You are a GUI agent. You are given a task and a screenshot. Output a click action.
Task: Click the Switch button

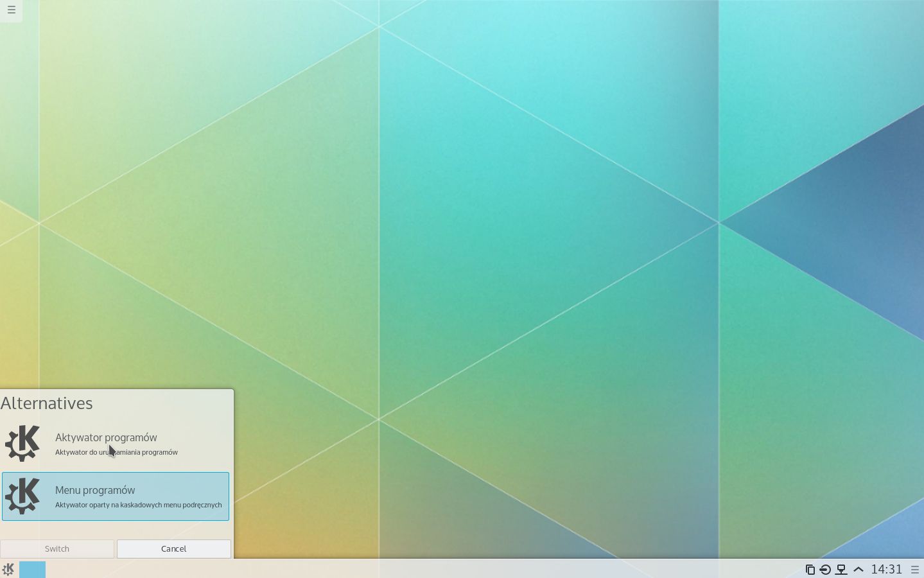click(57, 548)
